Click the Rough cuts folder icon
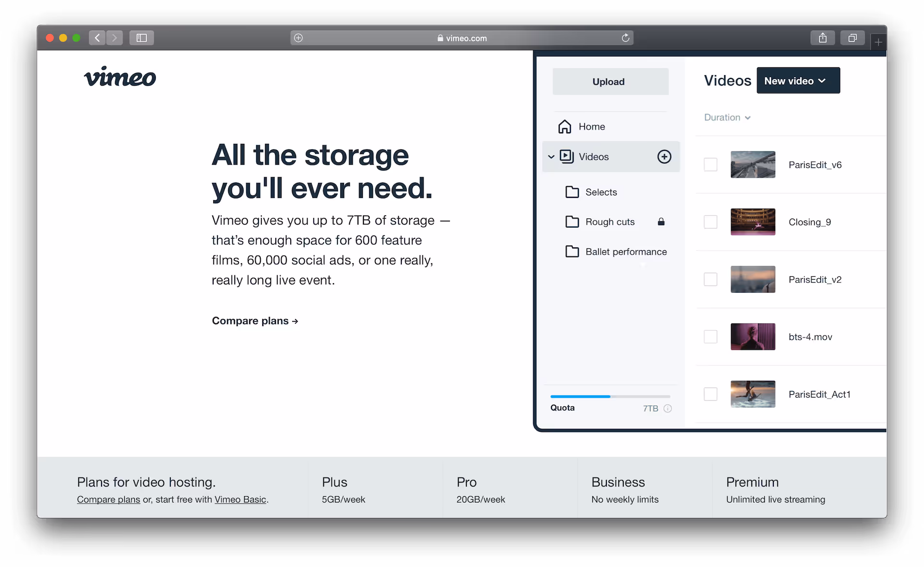This screenshot has height=567, width=924. click(572, 222)
